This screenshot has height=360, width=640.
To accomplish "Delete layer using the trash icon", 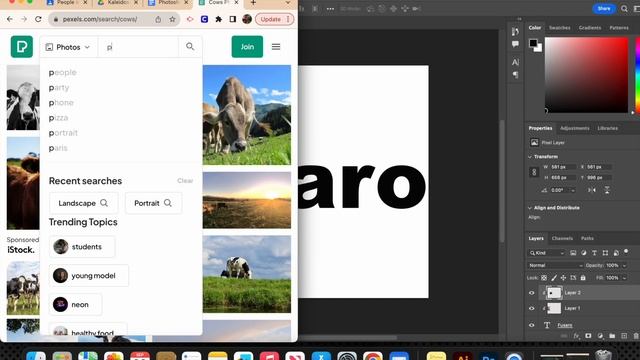I will [636, 336].
